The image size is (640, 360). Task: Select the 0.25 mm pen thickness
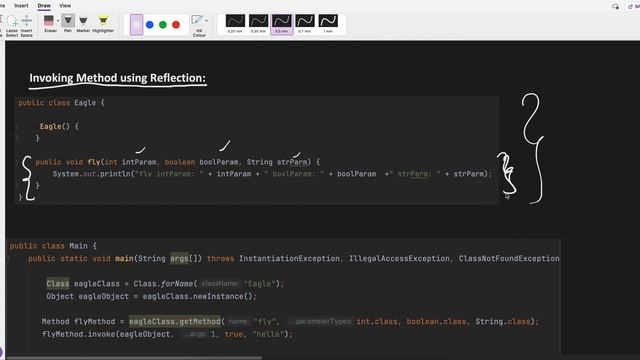pyautogui.click(x=235, y=23)
